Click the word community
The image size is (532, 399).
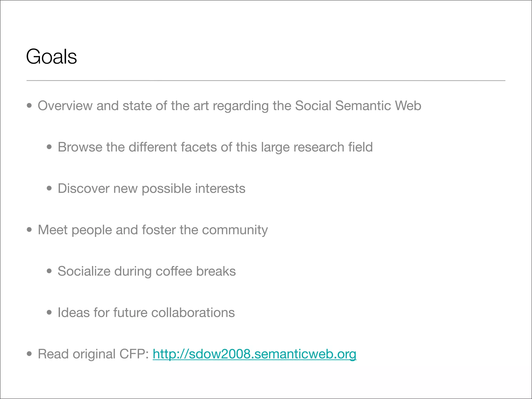pyautogui.click(x=235, y=230)
